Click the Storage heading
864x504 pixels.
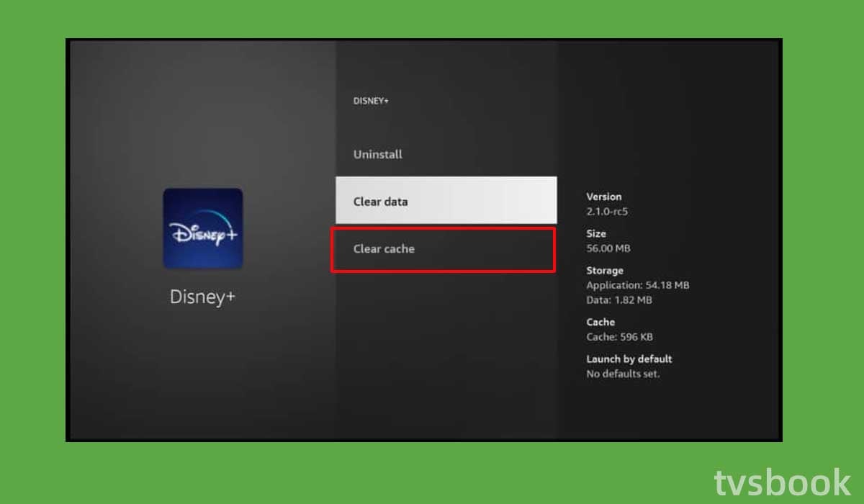tap(605, 271)
